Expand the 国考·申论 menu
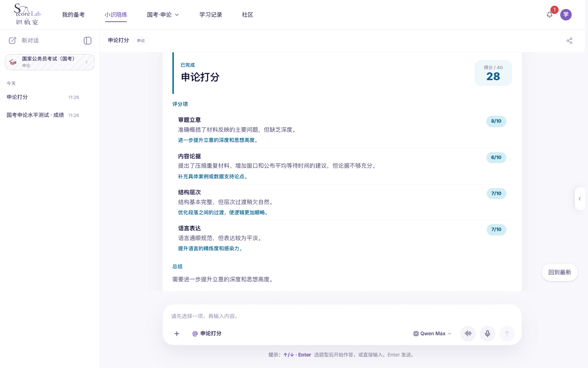Viewport: 588px width, 368px height. tap(163, 15)
